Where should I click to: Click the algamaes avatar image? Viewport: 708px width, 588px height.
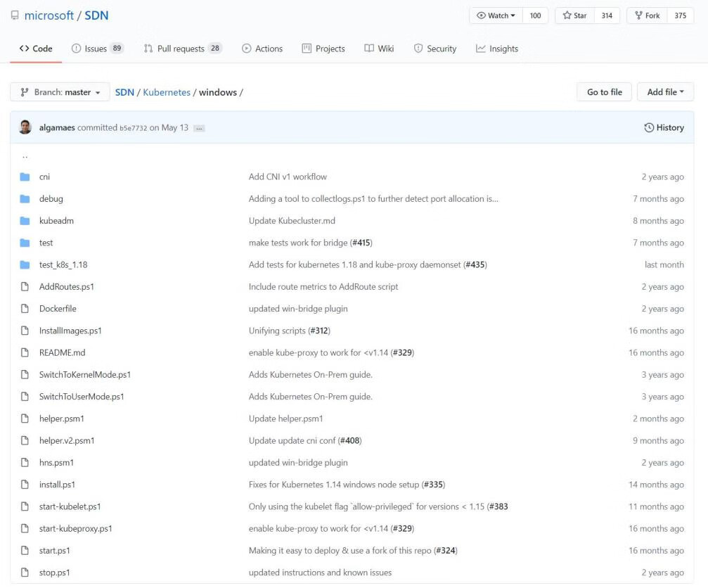[25, 127]
